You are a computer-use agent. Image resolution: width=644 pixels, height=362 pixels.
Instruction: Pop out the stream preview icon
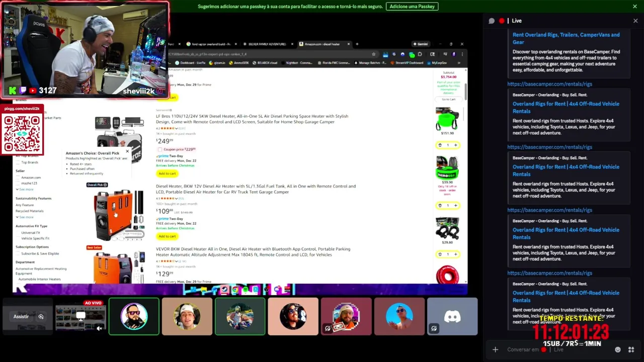41,317
